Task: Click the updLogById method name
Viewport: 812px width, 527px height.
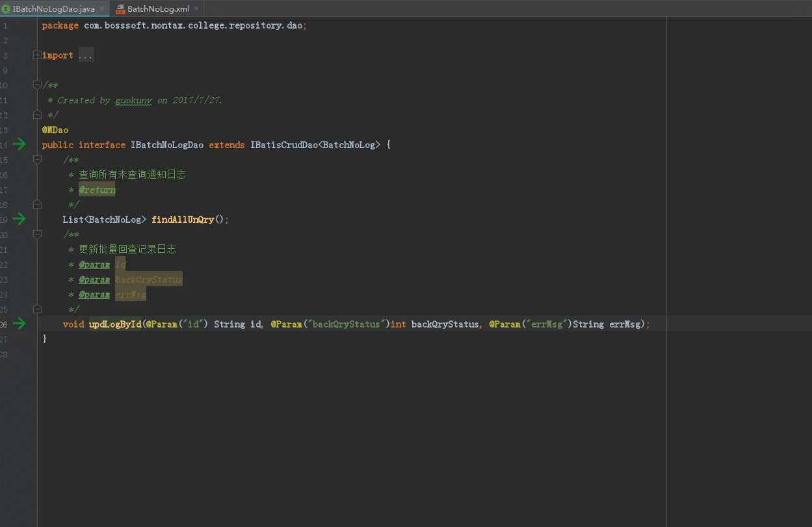Action: [x=115, y=324]
